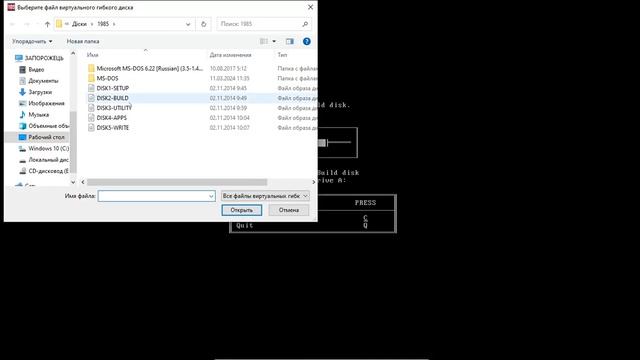Sort by Тип column header

point(282,55)
